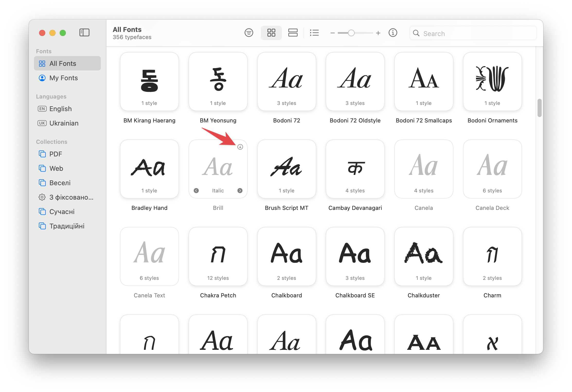Switch to grid view layout
Image resolution: width=572 pixels, height=392 pixels.
click(270, 33)
